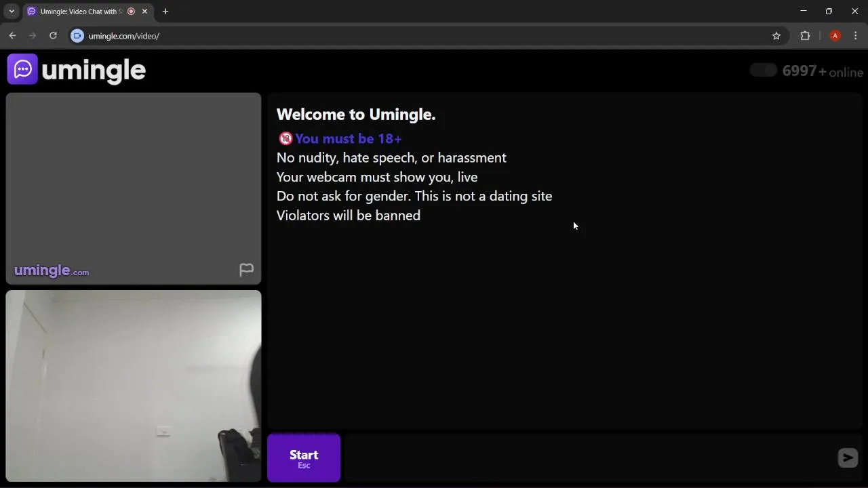Open the Chrome three-dot menu
This screenshot has height=488, width=868.
[856, 36]
